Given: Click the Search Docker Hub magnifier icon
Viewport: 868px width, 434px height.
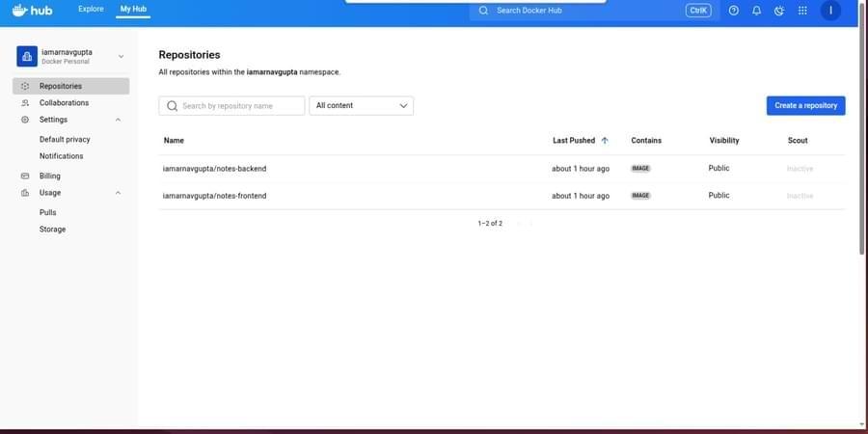Looking at the screenshot, I should click(x=483, y=11).
